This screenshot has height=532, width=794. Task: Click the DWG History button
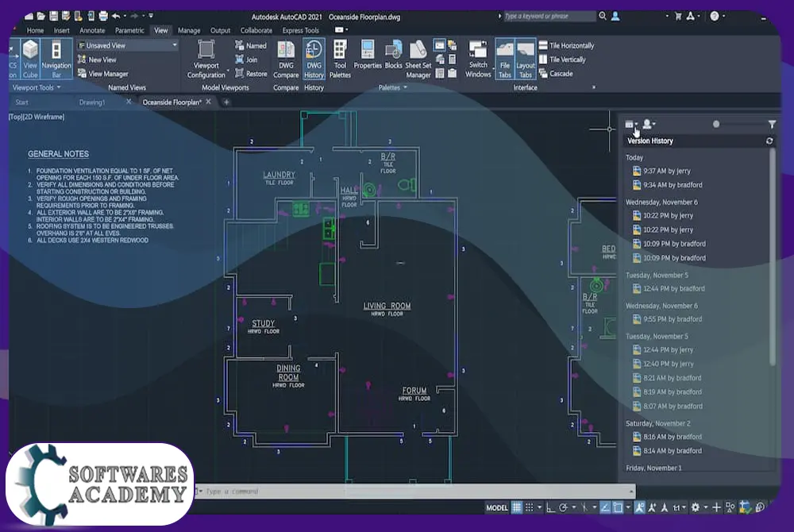point(314,60)
